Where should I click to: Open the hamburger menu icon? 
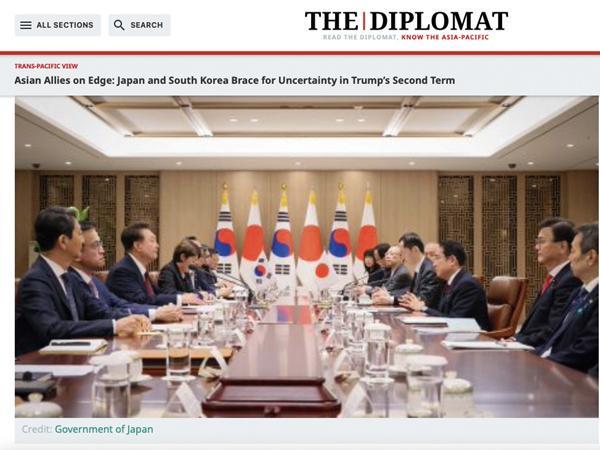pos(26,25)
